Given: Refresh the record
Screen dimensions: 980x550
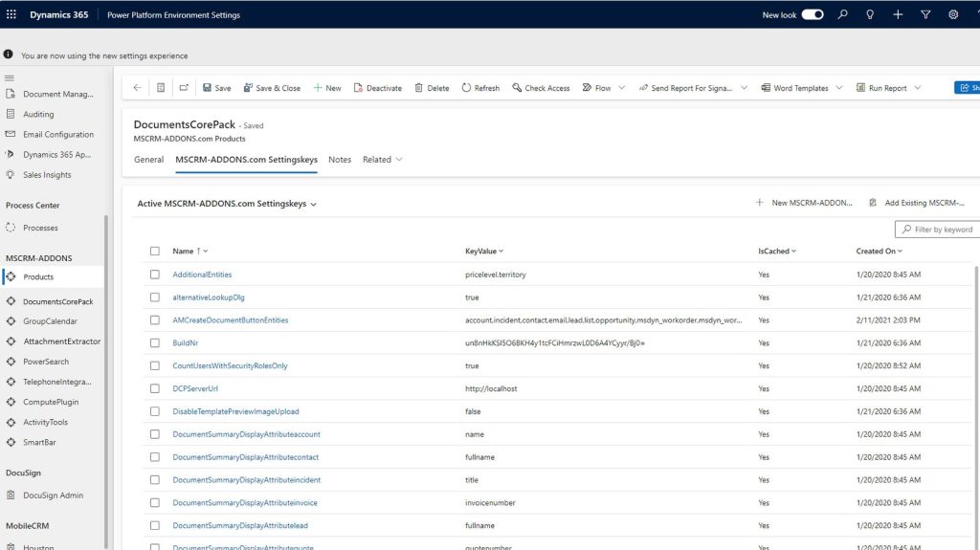Looking at the screenshot, I should coord(480,88).
